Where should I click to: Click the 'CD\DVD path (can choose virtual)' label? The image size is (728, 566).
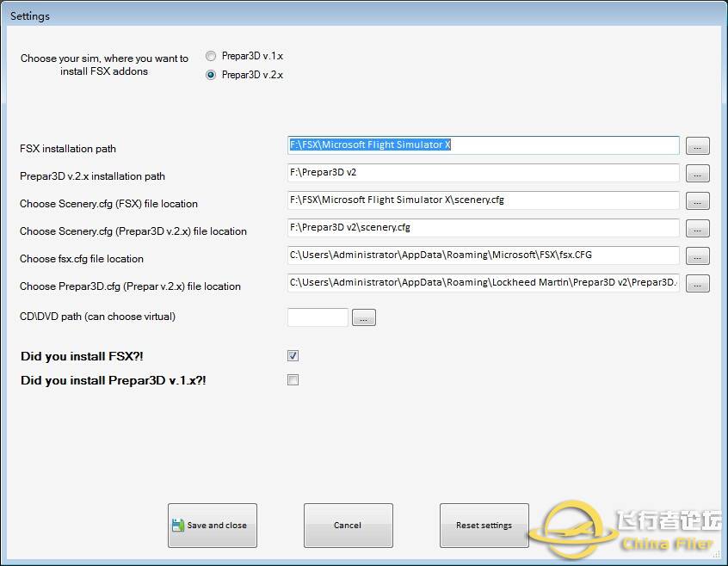point(97,317)
